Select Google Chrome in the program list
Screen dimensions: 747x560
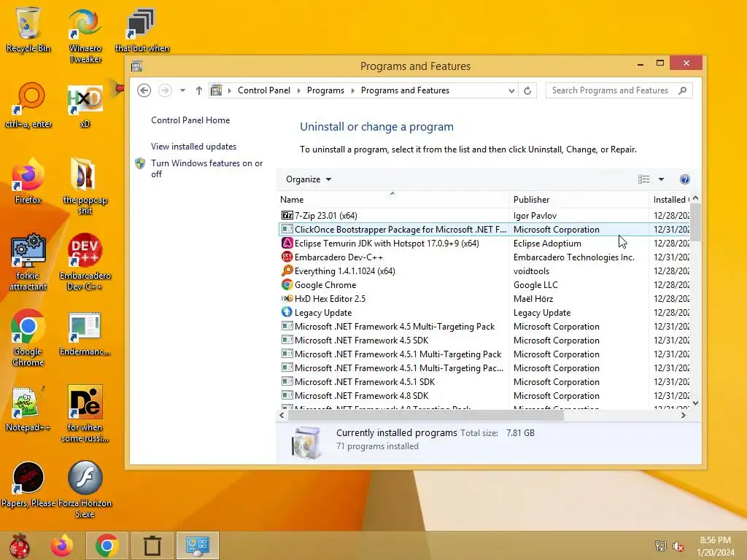pos(484,285)
